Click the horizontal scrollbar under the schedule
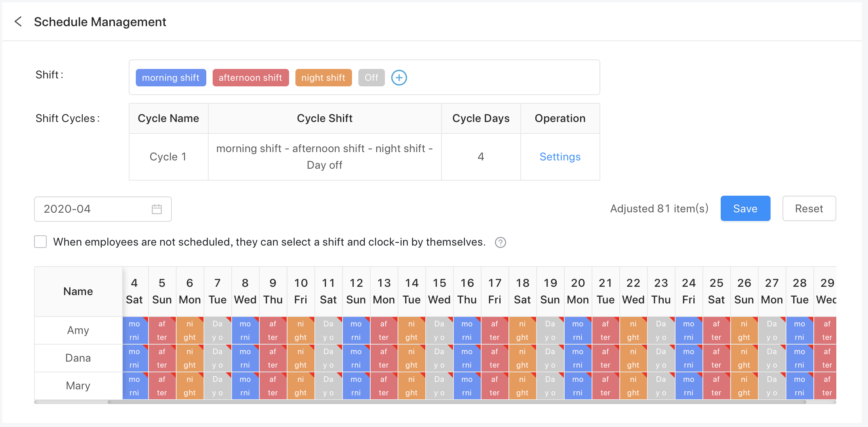Viewport: 868px width, 427px height. pos(455,402)
